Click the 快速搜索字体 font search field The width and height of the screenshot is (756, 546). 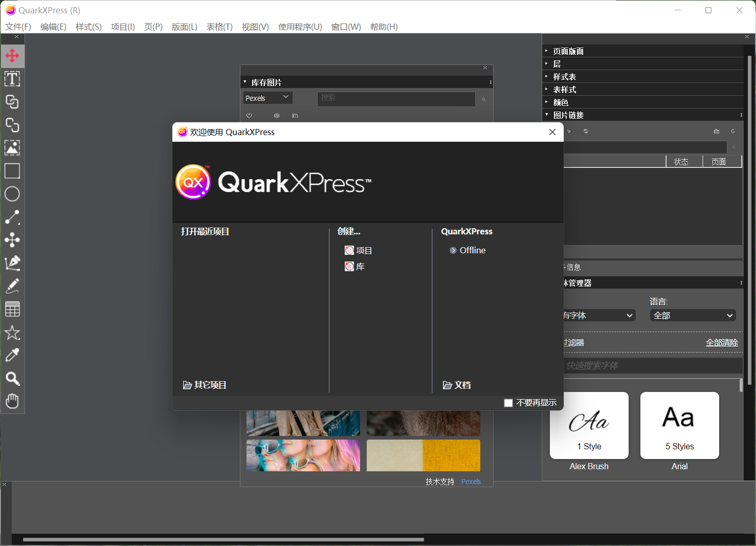(653, 365)
